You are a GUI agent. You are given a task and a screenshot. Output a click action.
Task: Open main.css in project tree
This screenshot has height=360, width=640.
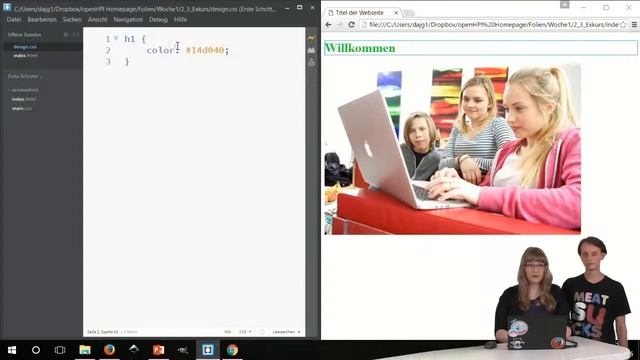(x=22, y=109)
